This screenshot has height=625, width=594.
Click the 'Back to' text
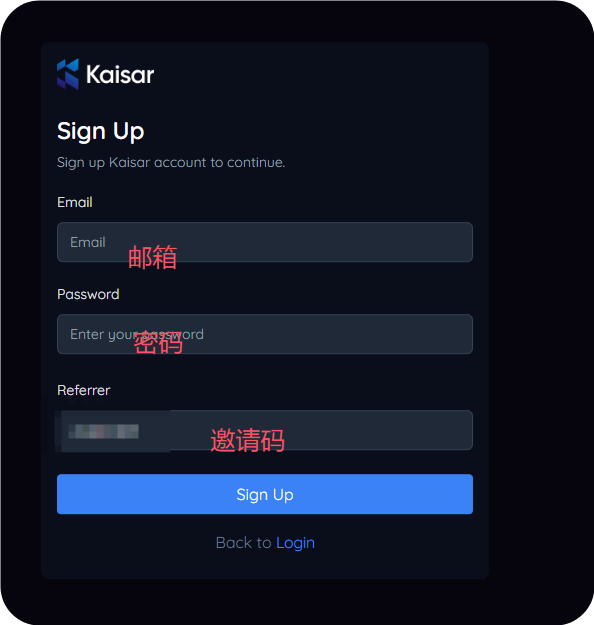click(x=244, y=543)
